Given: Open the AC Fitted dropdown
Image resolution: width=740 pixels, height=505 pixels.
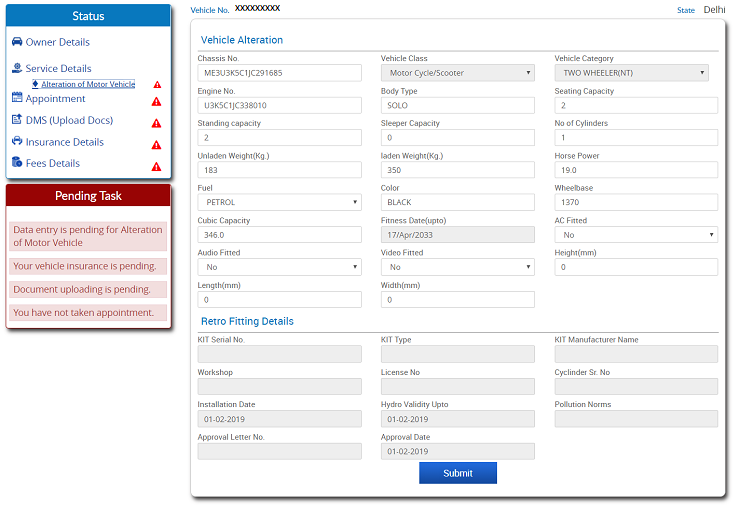Looking at the screenshot, I should pos(636,235).
